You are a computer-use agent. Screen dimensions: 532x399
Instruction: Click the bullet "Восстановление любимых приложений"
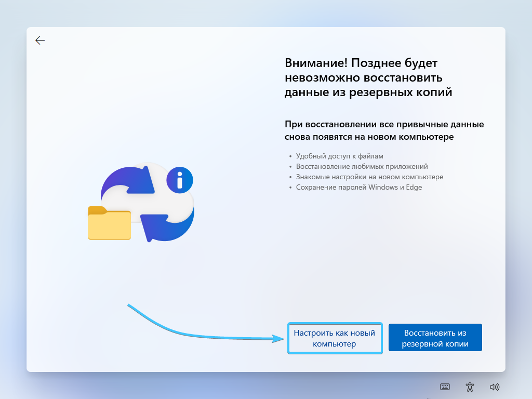362,166
